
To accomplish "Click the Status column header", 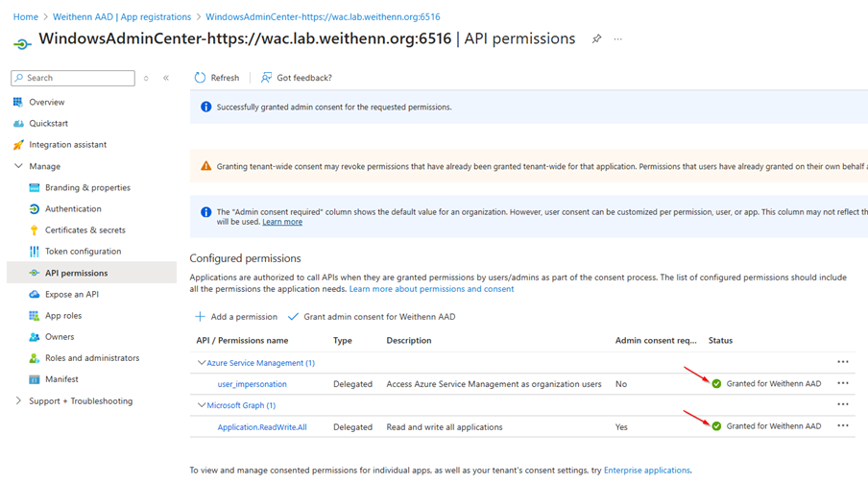I will 720,341.
